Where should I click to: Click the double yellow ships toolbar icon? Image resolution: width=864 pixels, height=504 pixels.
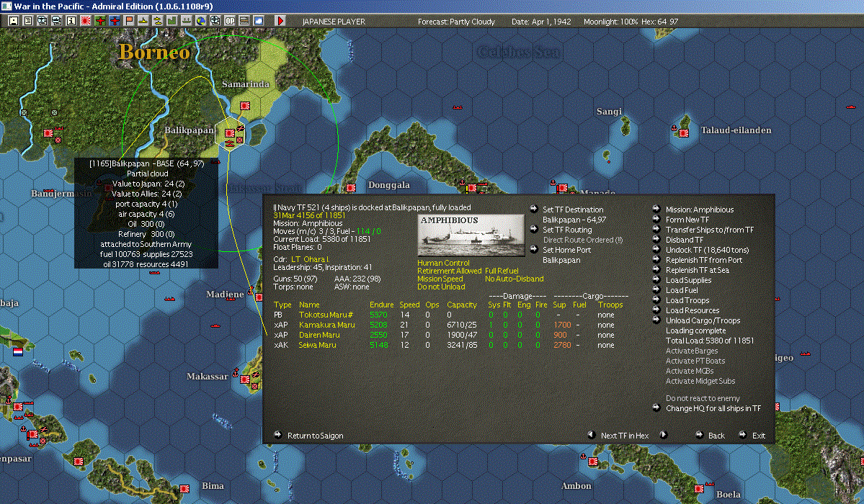pos(158,21)
